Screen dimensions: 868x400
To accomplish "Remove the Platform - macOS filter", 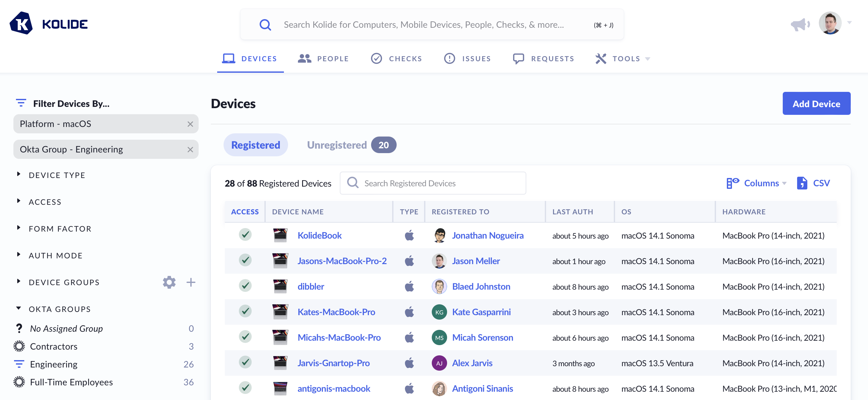I will point(190,124).
